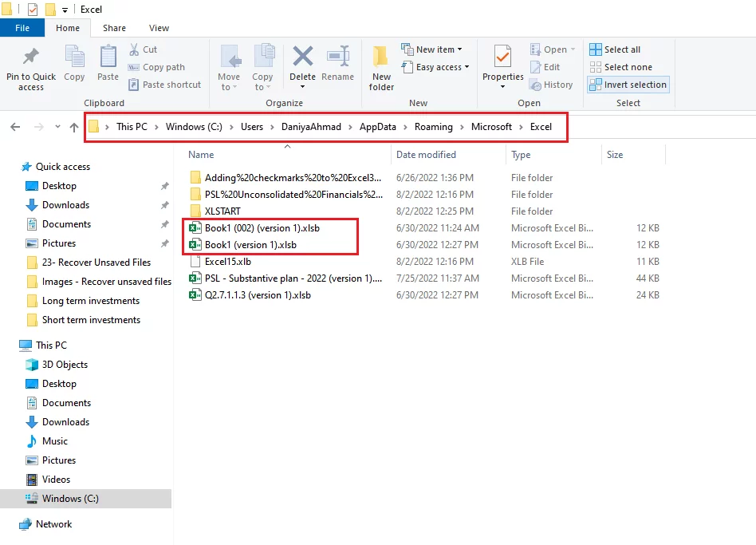Expand the New item dropdown
Viewport: 756px width, 545px height.
pos(434,49)
